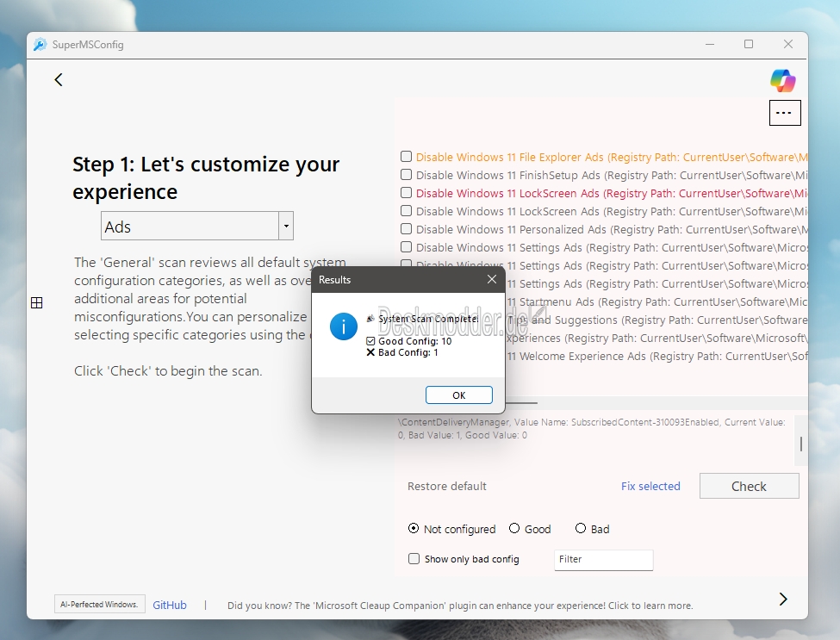Select the Good radio button
Image resolution: width=840 pixels, height=640 pixels.
(x=514, y=529)
